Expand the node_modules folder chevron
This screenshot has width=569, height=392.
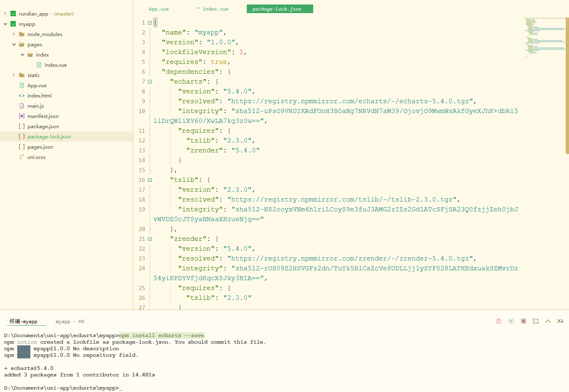[14, 34]
